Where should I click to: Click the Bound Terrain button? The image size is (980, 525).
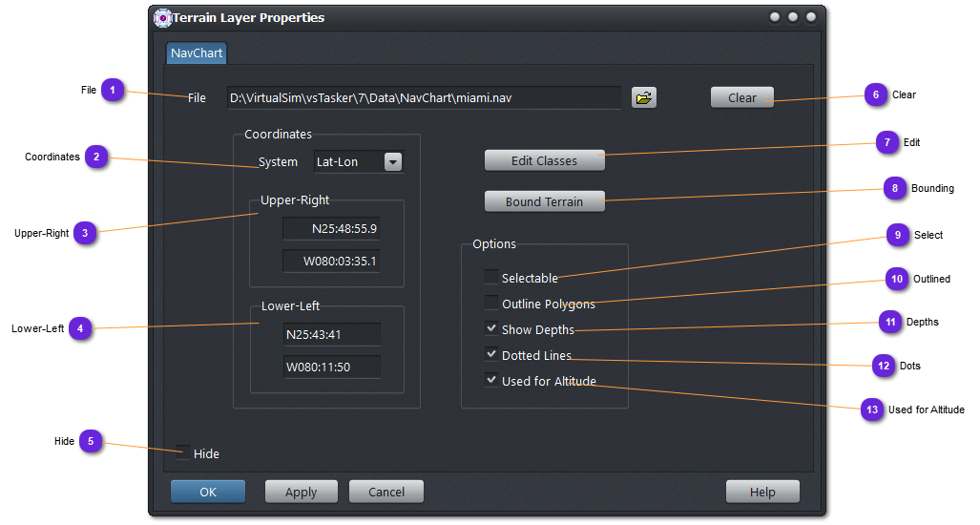(x=544, y=201)
